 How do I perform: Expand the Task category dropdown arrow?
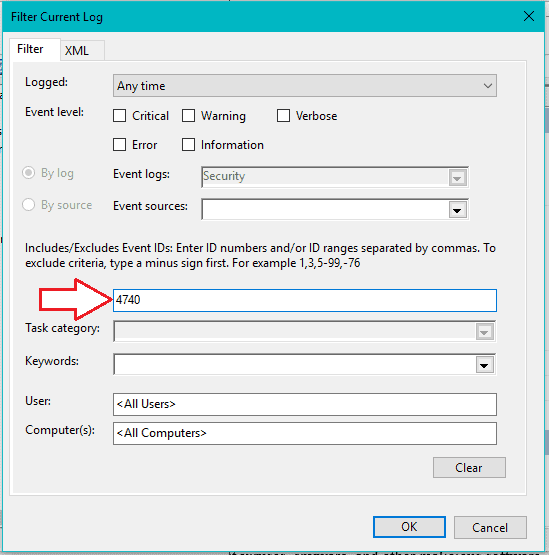click(484, 332)
